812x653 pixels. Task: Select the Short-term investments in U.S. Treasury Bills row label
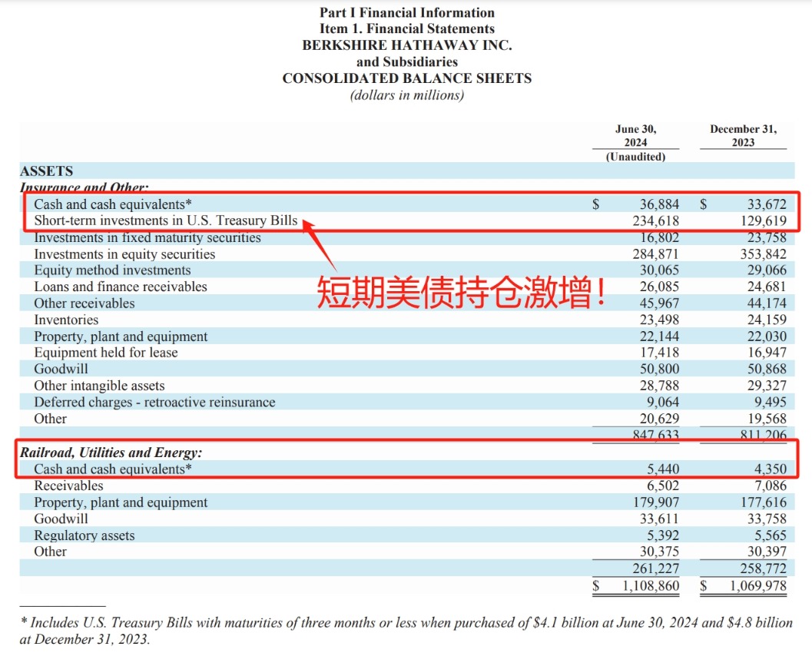click(x=165, y=221)
